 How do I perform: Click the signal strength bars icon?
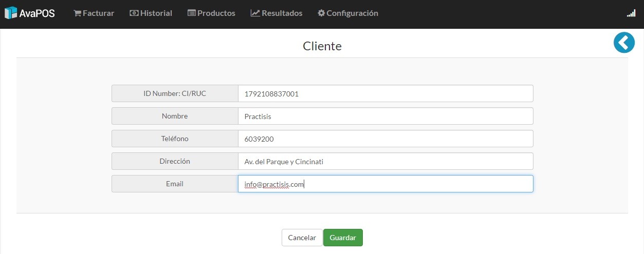[x=631, y=13]
